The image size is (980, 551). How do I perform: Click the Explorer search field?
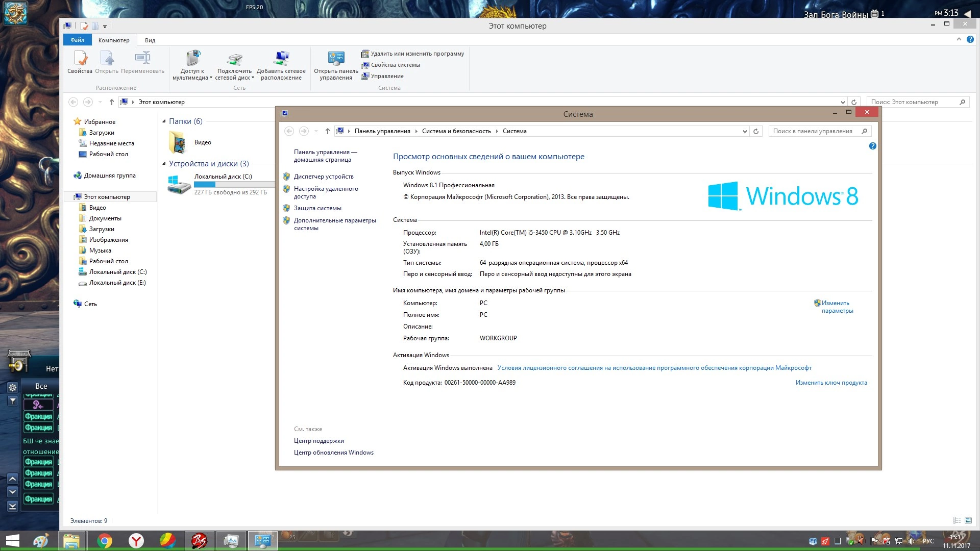click(917, 102)
